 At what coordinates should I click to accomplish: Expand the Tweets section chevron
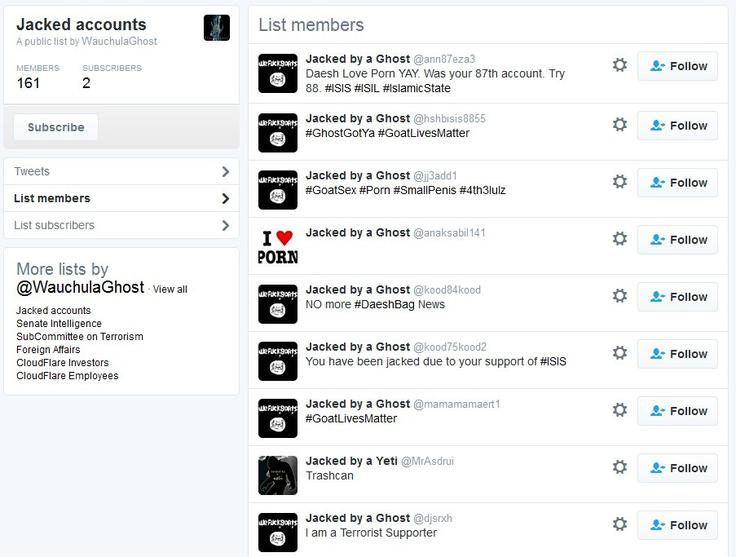(226, 172)
